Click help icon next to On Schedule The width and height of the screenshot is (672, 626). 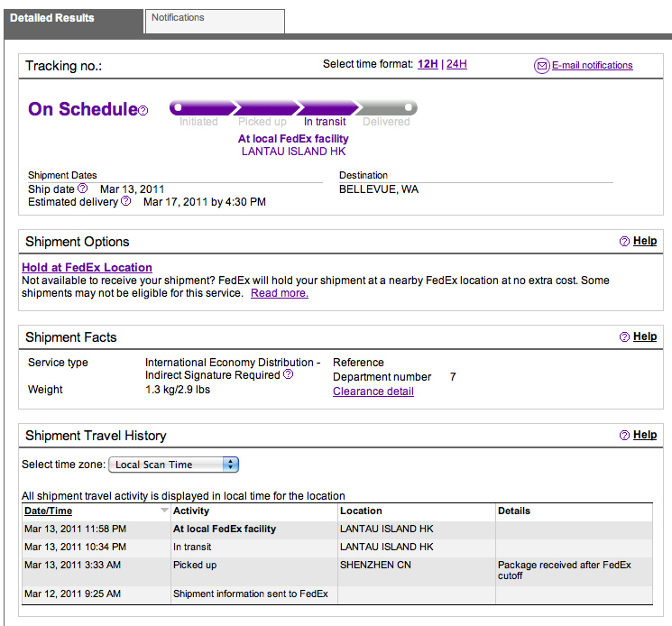tap(143, 111)
